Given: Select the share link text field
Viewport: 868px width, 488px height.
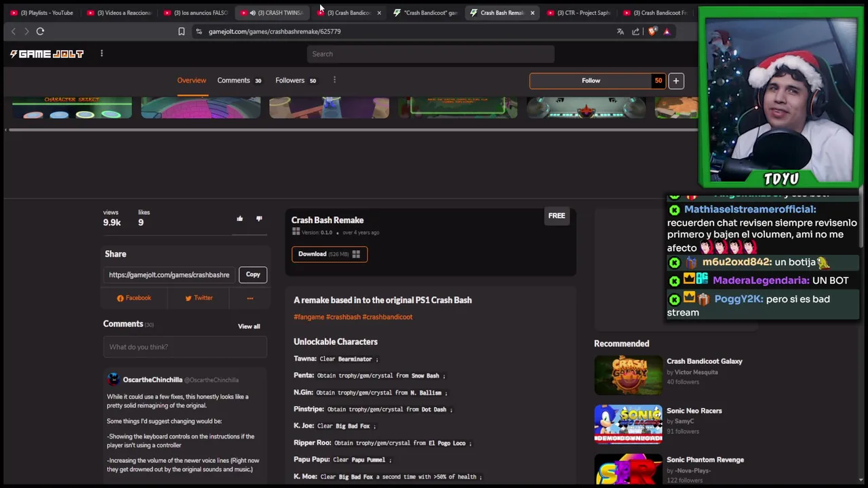Looking at the screenshot, I should coord(169,274).
